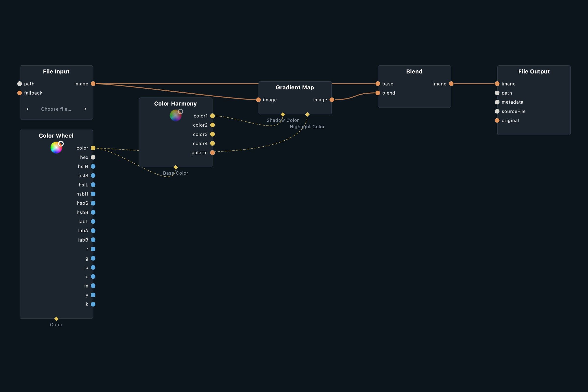588x392 pixels.
Task: Click Highlight Color diamond port on Gradient Map
Action: tap(307, 114)
